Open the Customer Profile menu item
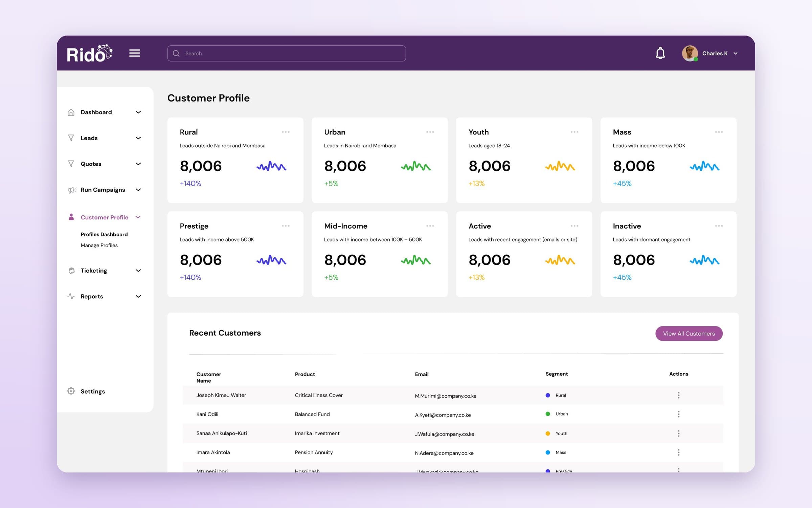 104,217
